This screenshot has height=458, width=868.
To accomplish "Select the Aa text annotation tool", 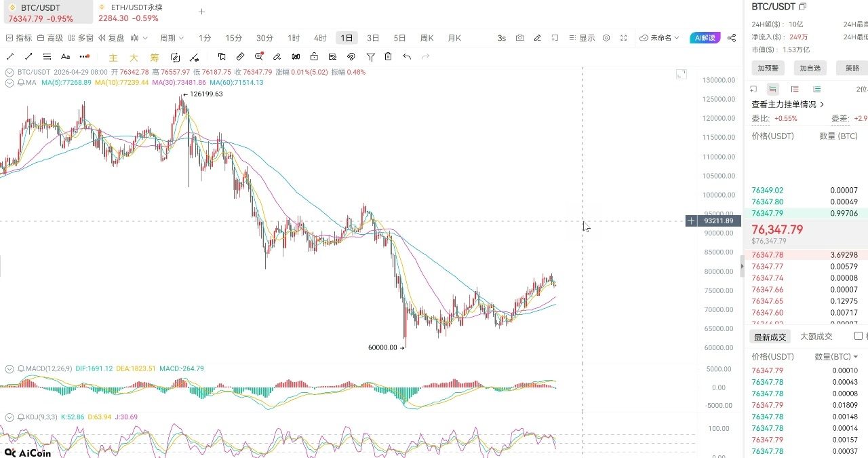I will tap(65, 57).
